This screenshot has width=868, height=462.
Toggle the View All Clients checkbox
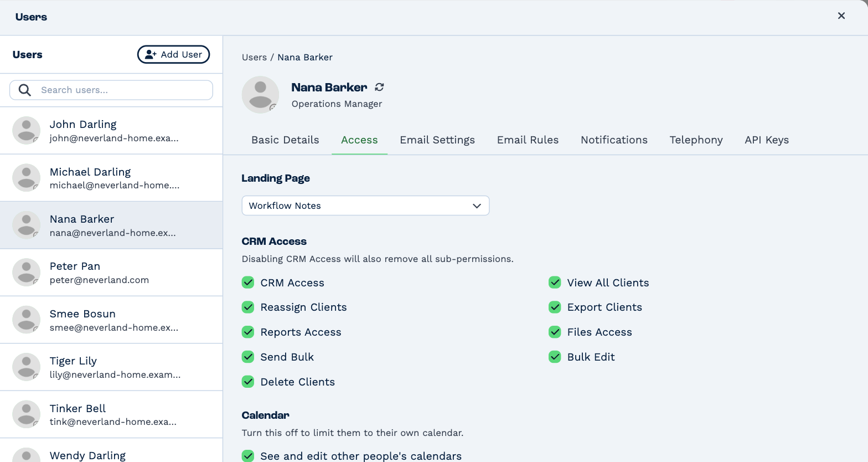tap(555, 283)
